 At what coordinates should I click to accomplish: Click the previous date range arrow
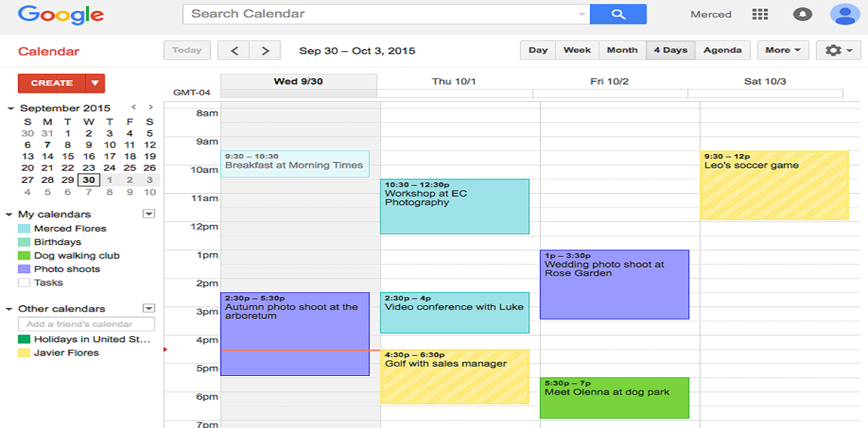pos(233,50)
